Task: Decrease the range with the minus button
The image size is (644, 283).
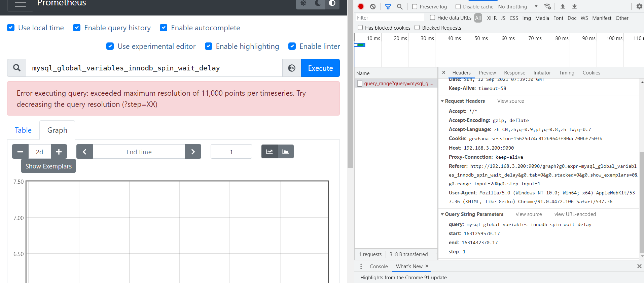Action: point(20,152)
